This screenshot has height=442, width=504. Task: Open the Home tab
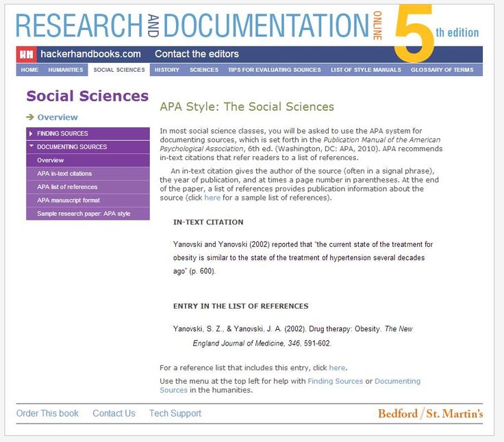(x=29, y=70)
